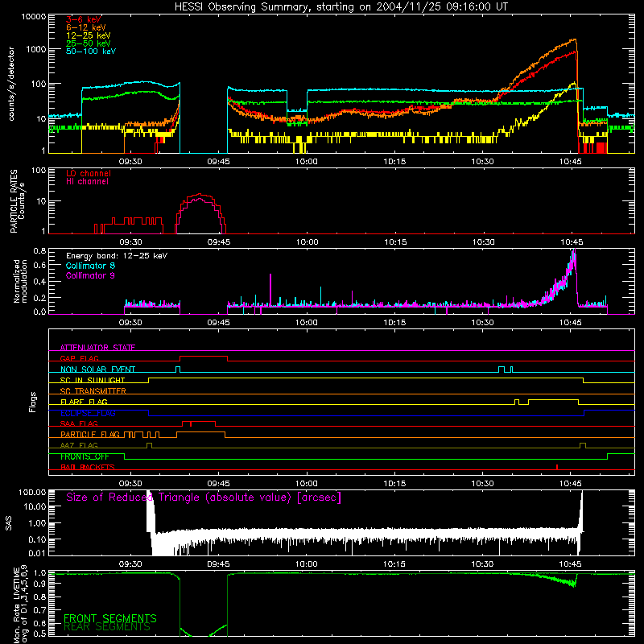Click the HI channel particle rate peak

click(x=200, y=199)
